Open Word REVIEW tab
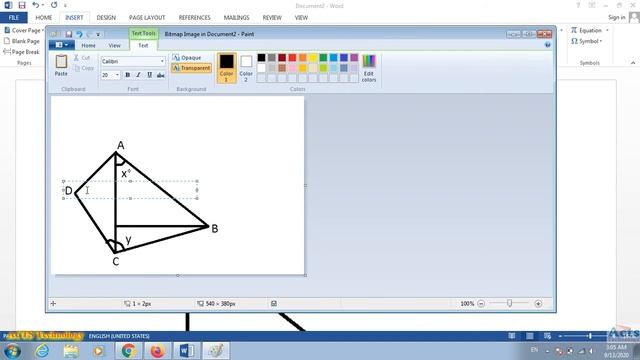Image resolution: width=640 pixels, height=360 pixels. pyautogui.click(x=272, y=18)
